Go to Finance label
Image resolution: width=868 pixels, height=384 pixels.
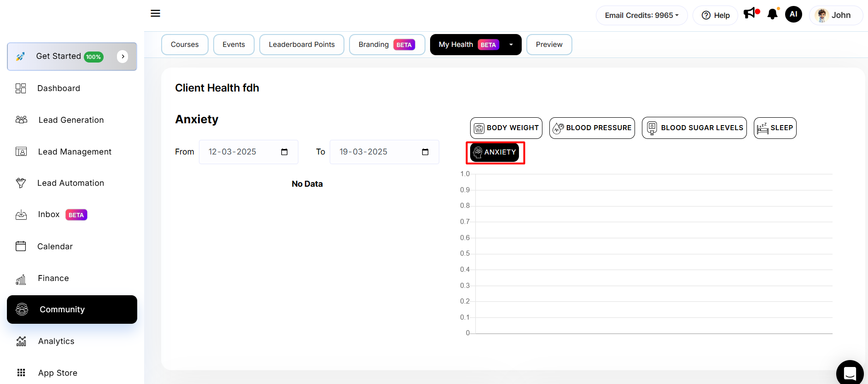[53, 278]
